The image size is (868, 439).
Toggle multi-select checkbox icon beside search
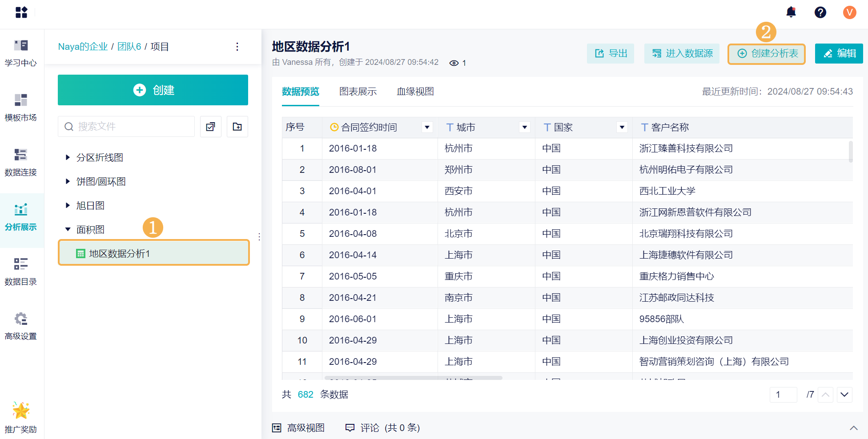tap(211, 127)
